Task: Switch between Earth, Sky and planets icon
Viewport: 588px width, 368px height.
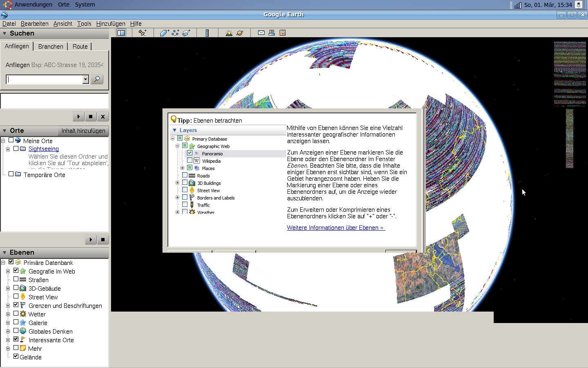Action: (x=240, y=33)
